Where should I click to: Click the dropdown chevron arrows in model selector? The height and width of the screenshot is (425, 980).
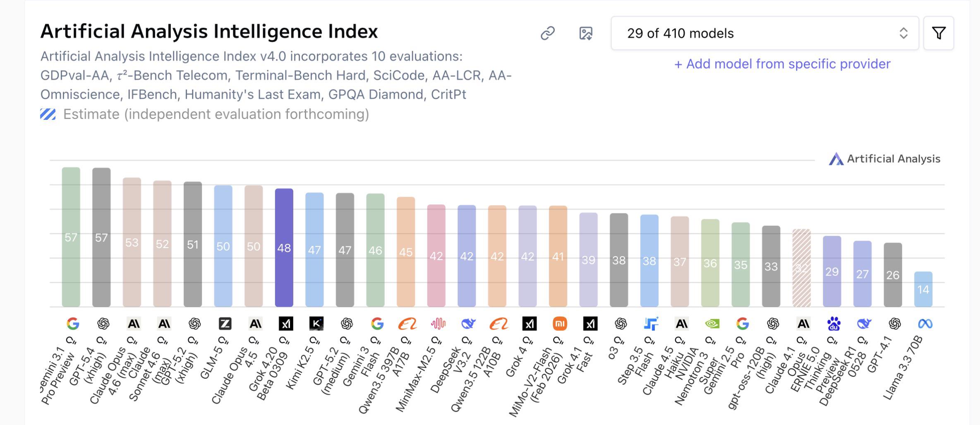point(903,33)
